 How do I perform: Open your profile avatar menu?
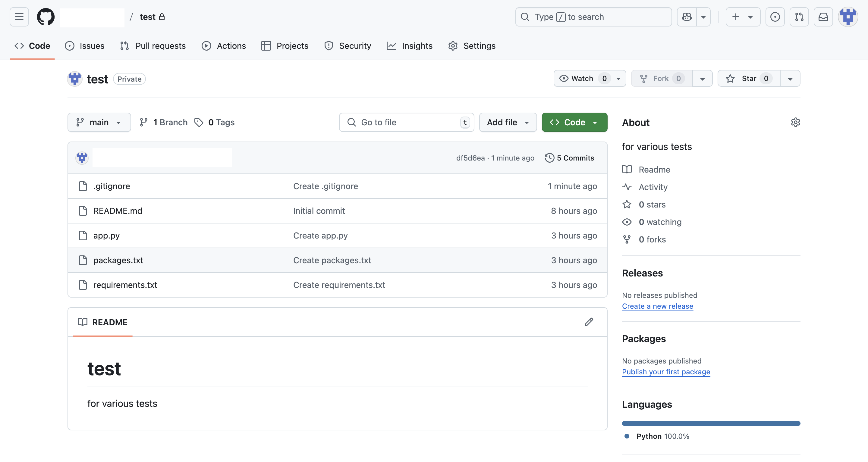(848, 17)
